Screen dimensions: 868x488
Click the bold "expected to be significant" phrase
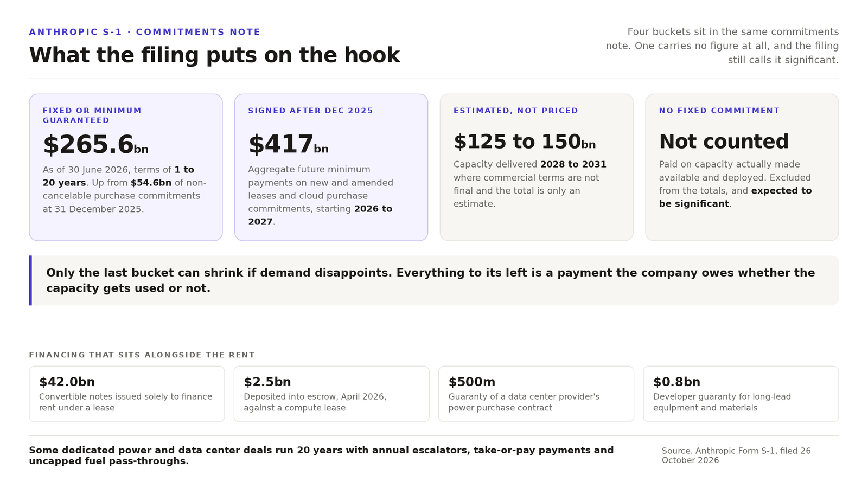736,197
